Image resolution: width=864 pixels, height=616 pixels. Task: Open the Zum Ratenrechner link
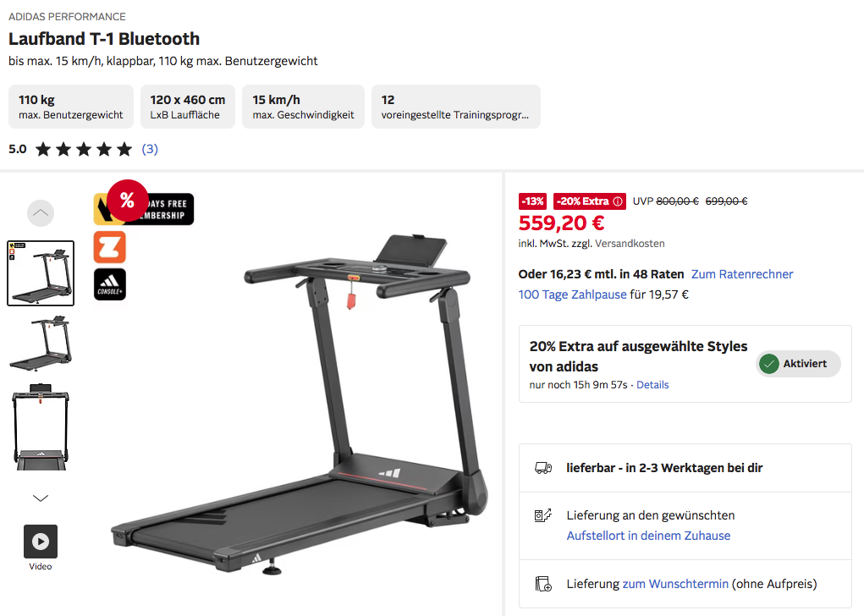pos(742,274)
